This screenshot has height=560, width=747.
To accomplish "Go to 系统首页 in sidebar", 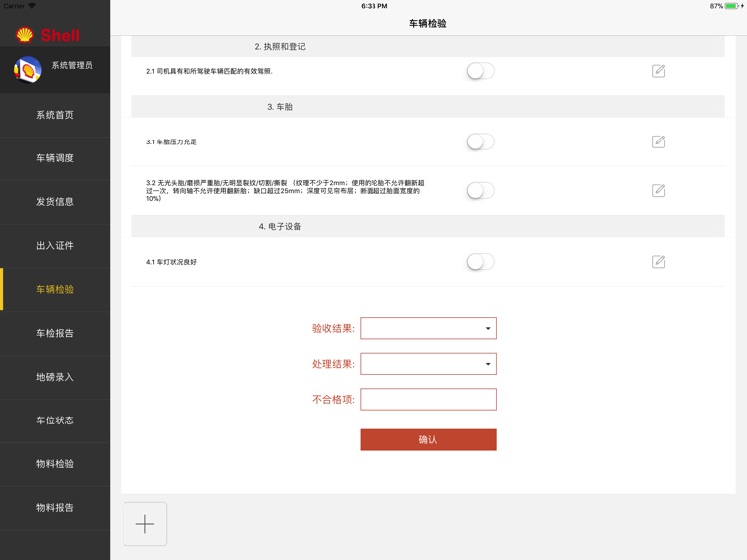I will coord(55,115).
